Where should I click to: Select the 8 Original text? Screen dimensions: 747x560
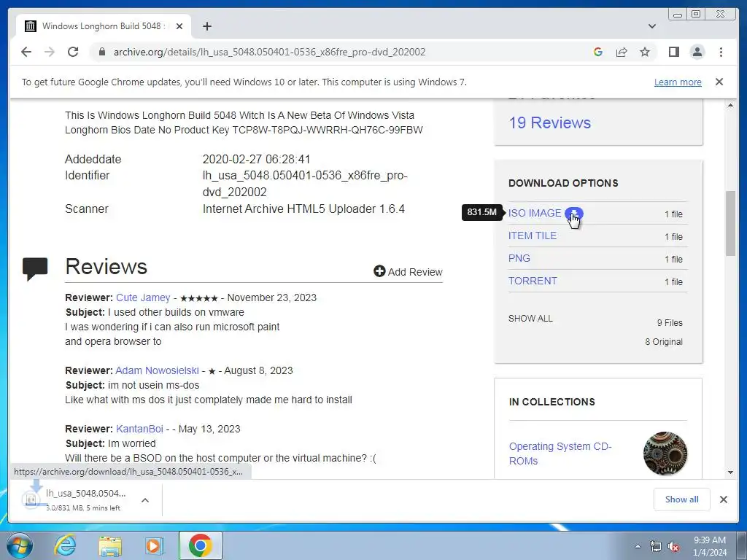[664, 342]
